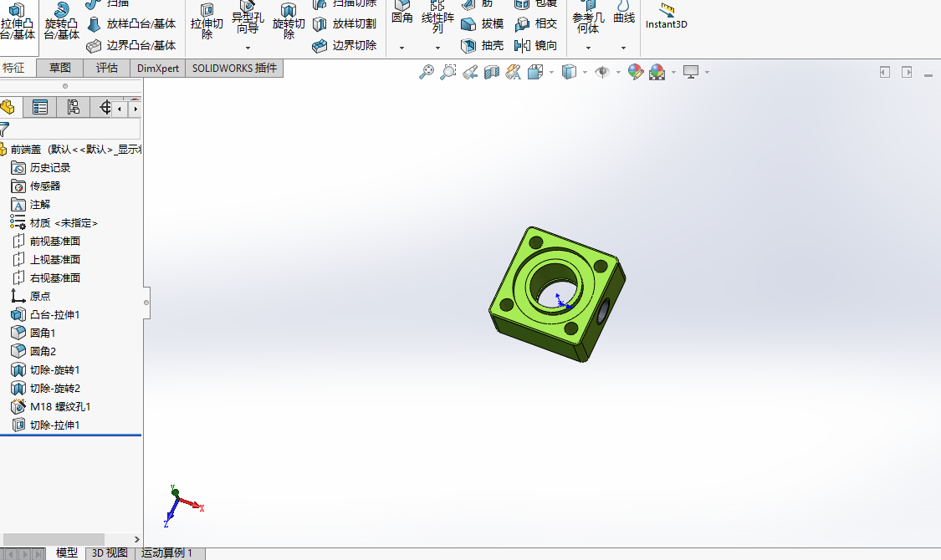941x560 pixels.
Task: Switch to the 草图 sketch tab
Action: click(60, 69)
